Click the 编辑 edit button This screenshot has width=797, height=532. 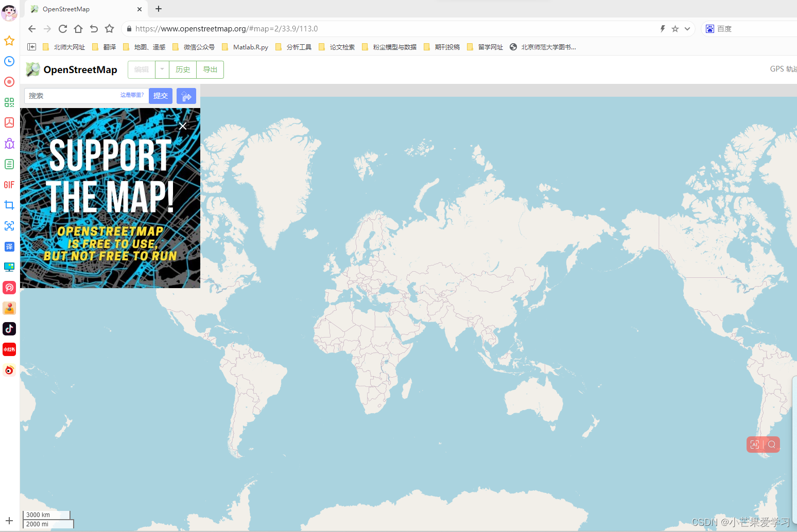point(142,69)
